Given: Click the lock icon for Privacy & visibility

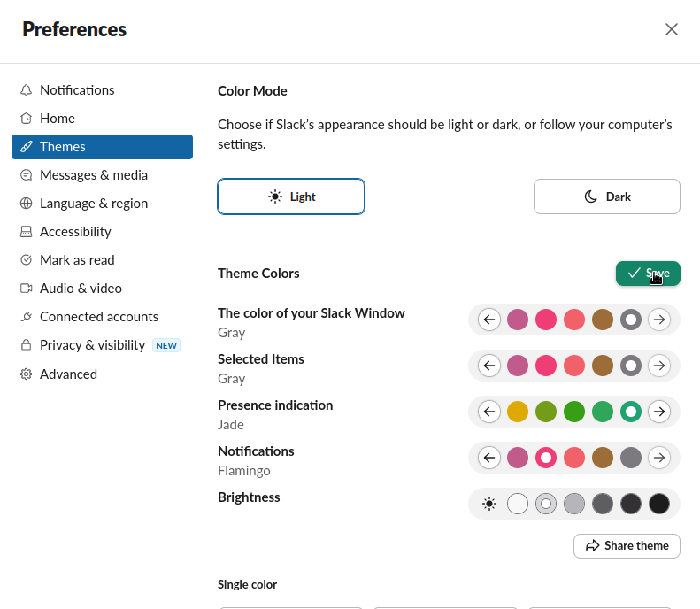Looking at the screenshot, I should [x=27, y=345].
